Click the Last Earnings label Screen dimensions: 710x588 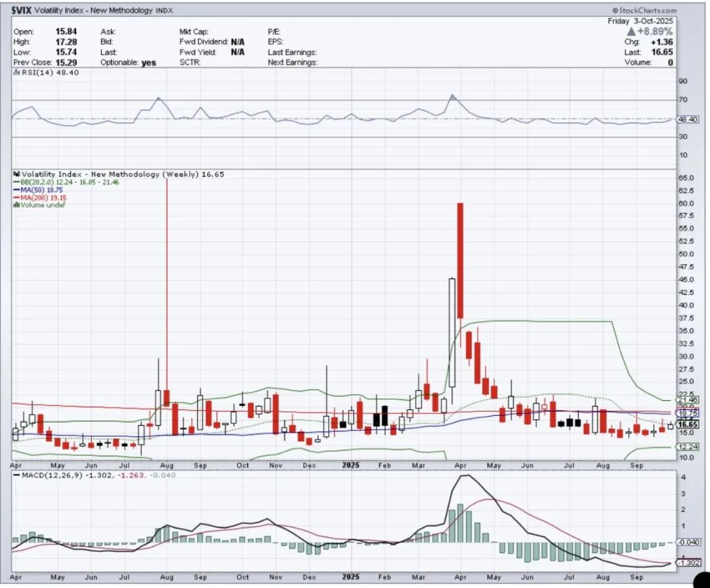coord(292,53)
